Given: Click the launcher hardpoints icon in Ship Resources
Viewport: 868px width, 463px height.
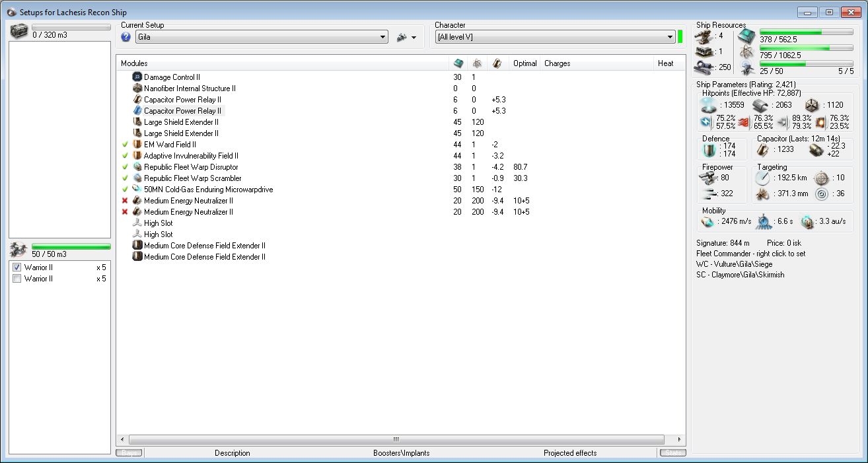Looking at the screenshot, I should [704, 52].
